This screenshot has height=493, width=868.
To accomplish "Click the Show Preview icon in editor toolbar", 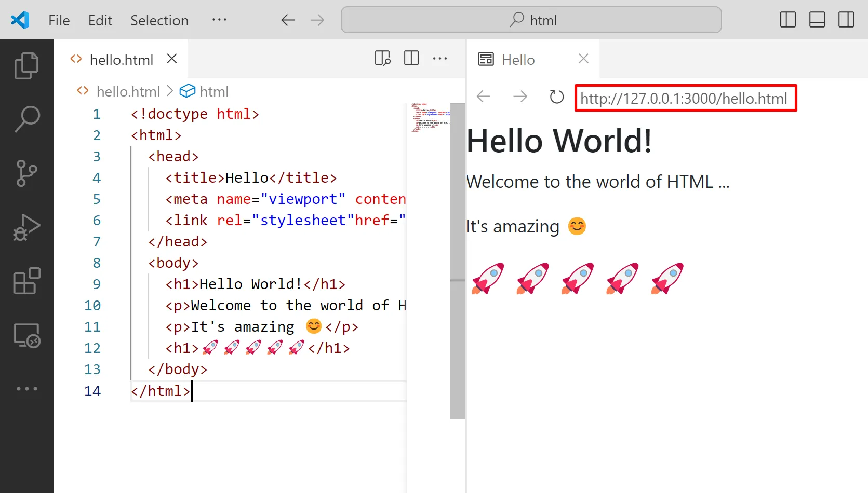I will [x=382, y=59].
